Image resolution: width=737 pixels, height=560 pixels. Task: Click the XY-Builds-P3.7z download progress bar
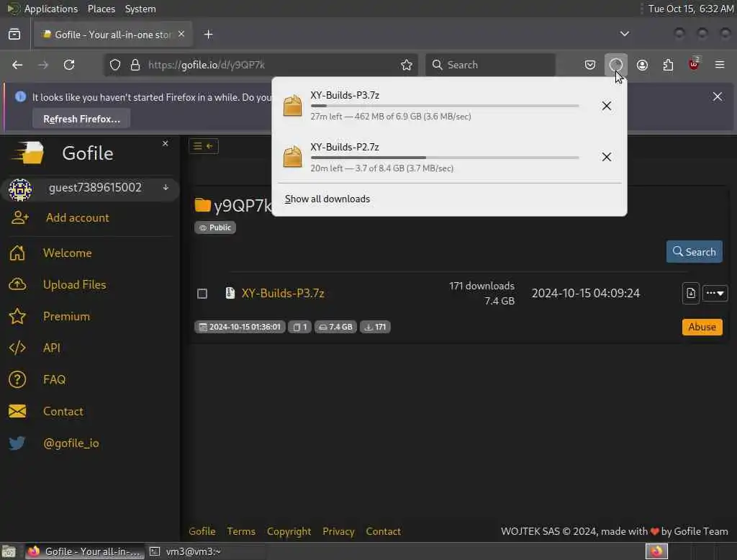tap(445, 106)
